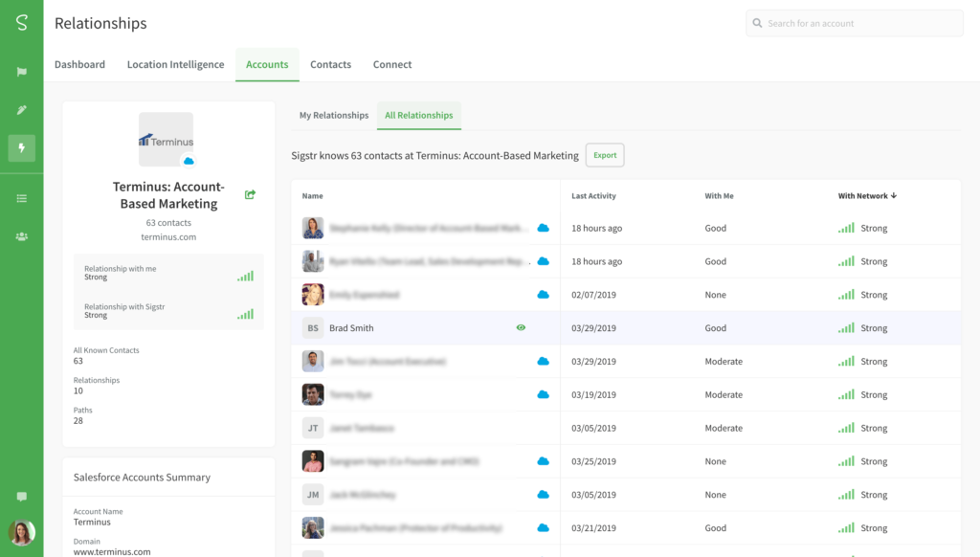Click the lightning bolt sidebar icon

tap(22, 148)
